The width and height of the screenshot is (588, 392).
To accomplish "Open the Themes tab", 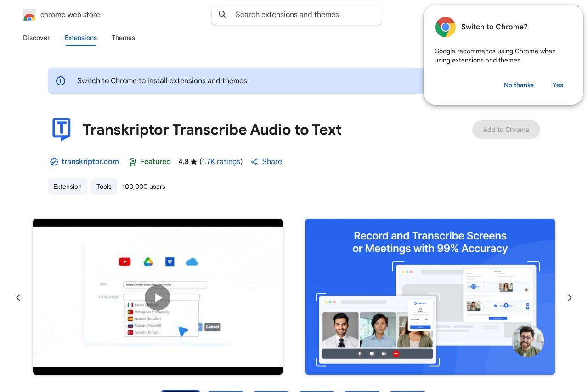I will pos(123,38).
